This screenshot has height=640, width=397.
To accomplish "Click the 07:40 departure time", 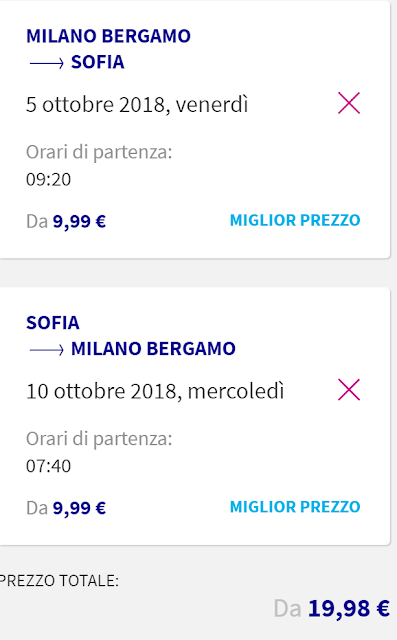I will [x=49, y=466].
